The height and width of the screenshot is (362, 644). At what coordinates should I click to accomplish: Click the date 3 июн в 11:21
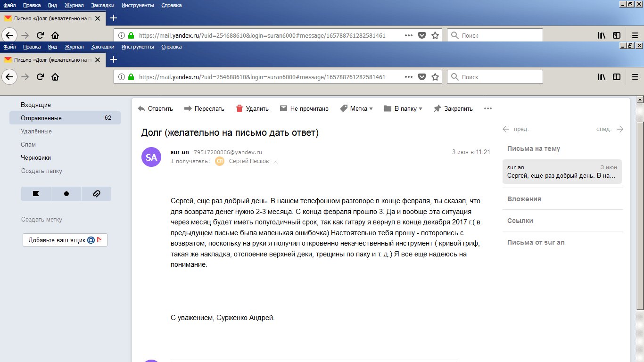point(471,152)
